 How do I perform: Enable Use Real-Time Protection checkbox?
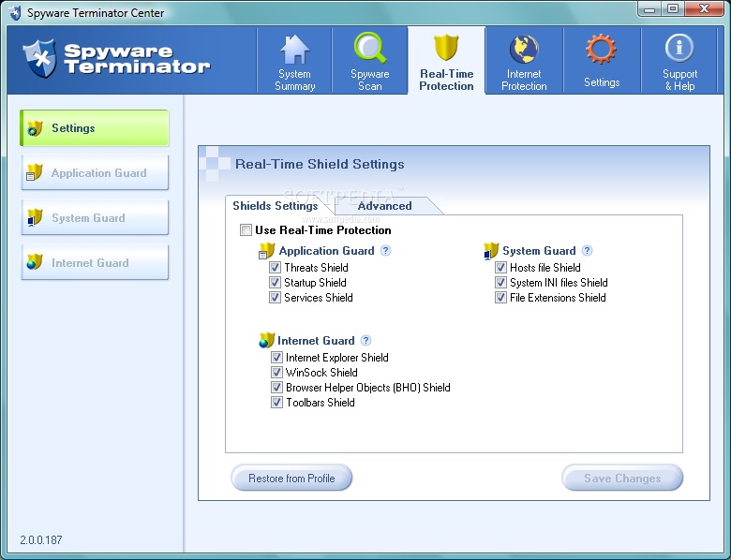[x=246, y=229]
